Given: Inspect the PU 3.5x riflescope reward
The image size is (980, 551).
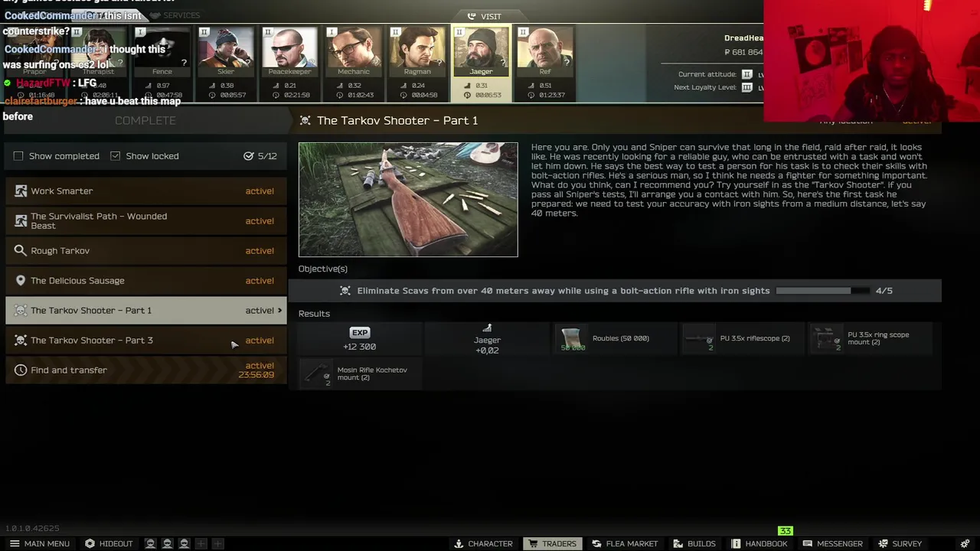Looking at the screenshot, I should click(x=743, y=340).
